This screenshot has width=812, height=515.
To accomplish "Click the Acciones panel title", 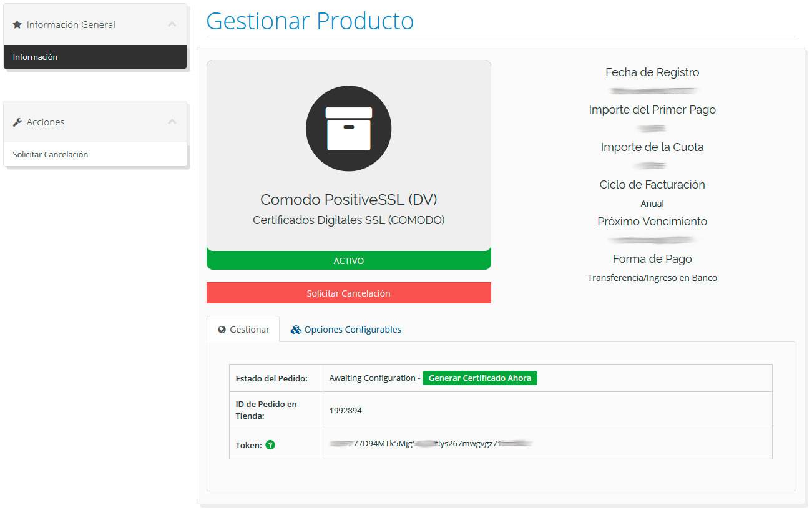I will pyautogui.click(x=46, y=122).
